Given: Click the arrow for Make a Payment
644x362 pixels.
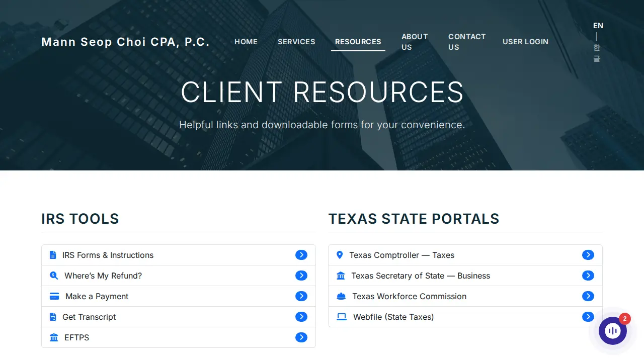Looking at the screenshot, I should [x=301, y=296].
